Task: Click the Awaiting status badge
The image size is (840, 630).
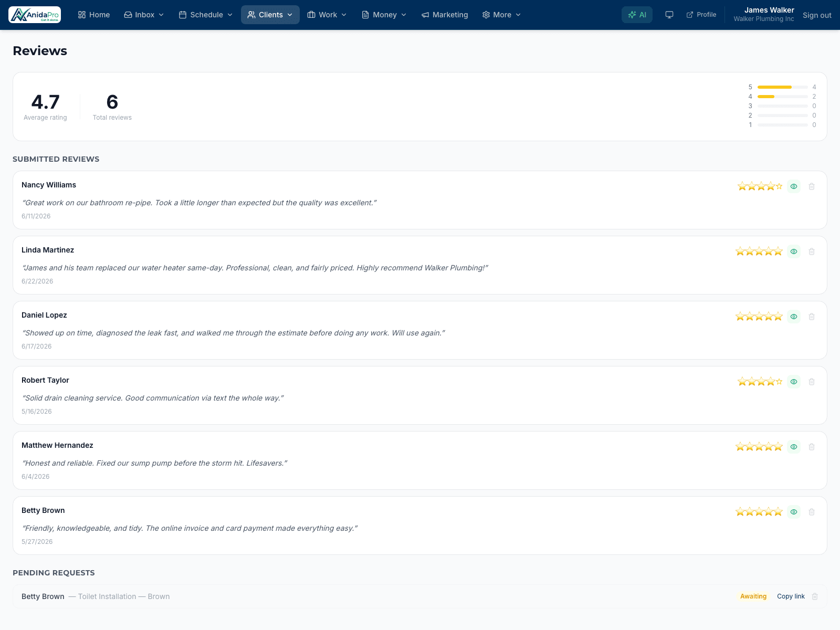Action: coord(753,596)
